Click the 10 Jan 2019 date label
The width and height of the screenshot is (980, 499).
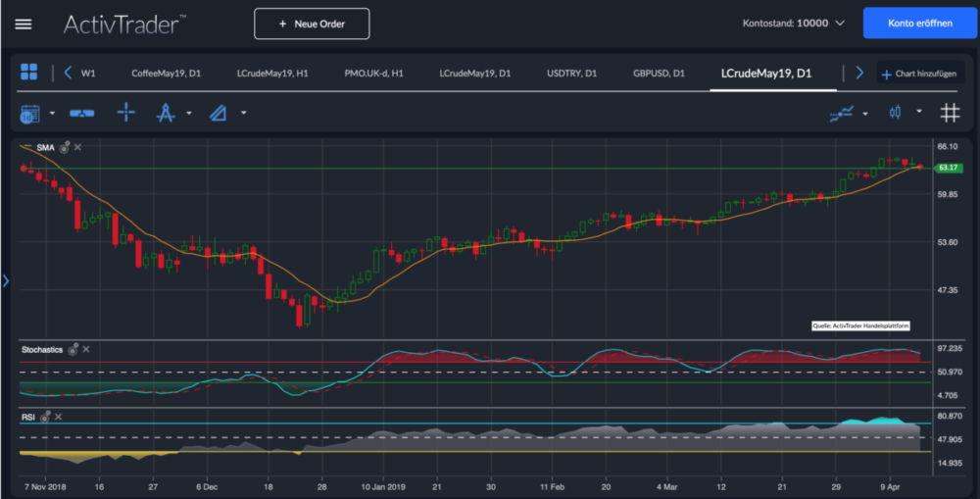tap(383, 486)
